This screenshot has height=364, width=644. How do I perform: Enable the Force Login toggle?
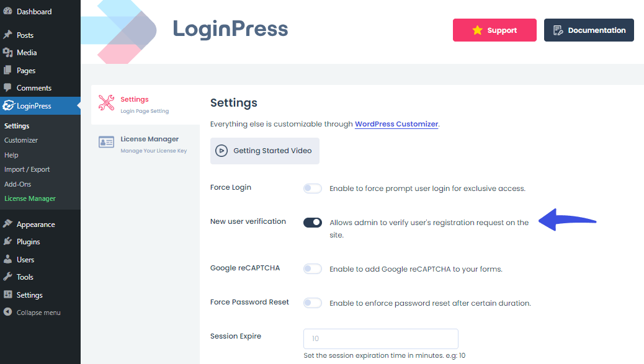point(313,189)
